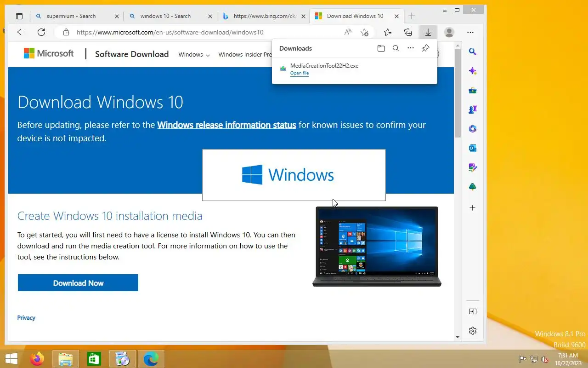Click the scrollbar up arrow

(458, 46)
